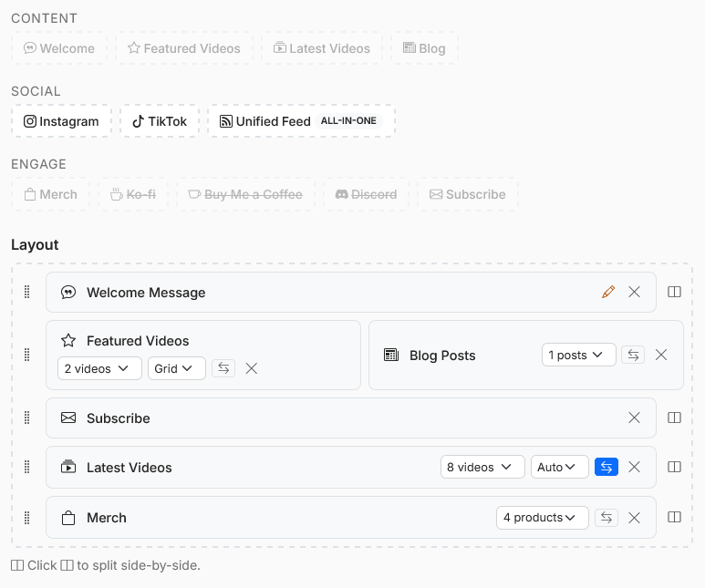The width and height of the screenshot is (705, 588).
Task: Remove the Latest Videos row
Action: 634,467
